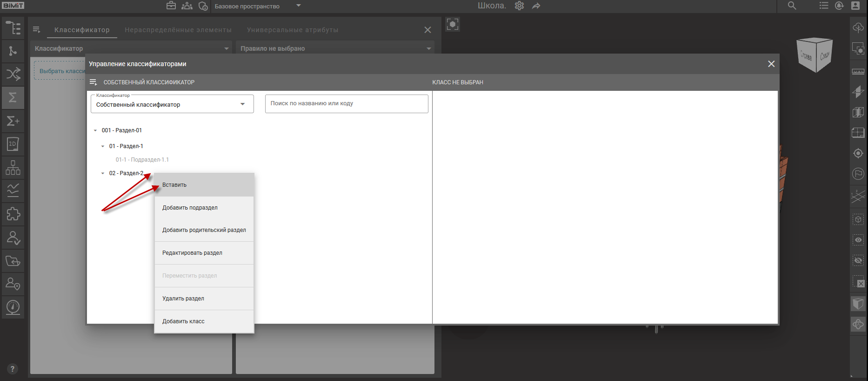
Task: Collapse the 01 - Раздел-1 tree node
Action: pos(103,146)
